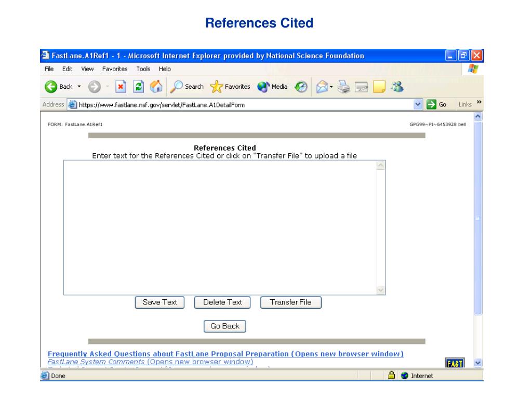Viewport: 532px width, 399px height.
Task: Click the Back arrow icon
Action: pos(51,87)
